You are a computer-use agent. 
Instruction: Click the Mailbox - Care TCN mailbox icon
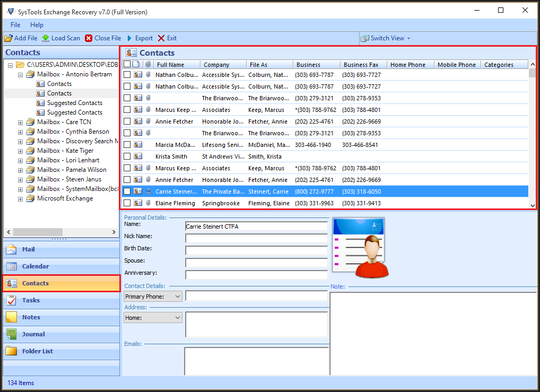pos(31,122)
